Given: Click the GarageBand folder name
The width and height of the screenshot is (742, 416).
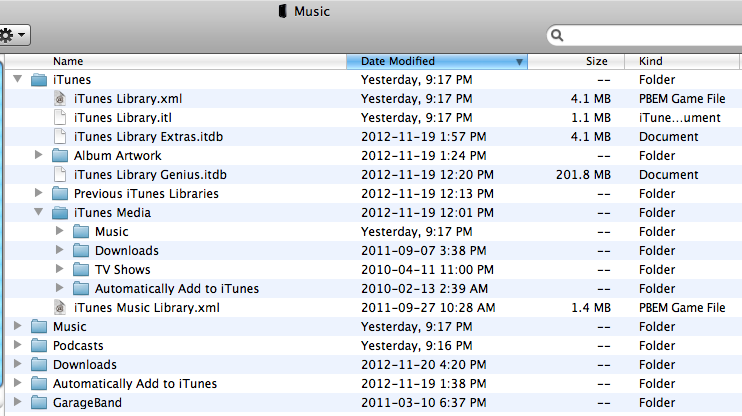Looking at the screenshot, I should click(87, 402).
